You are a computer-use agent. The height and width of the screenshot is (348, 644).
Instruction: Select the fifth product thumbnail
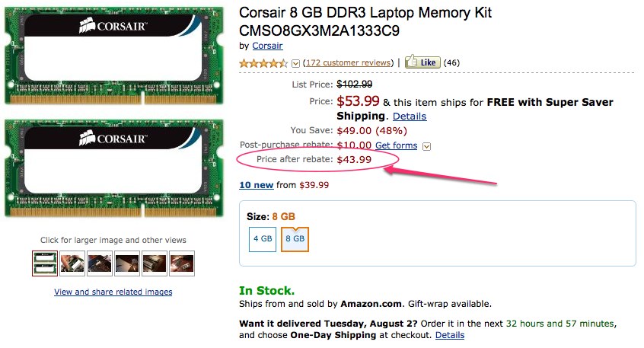[x=155, y=263]
